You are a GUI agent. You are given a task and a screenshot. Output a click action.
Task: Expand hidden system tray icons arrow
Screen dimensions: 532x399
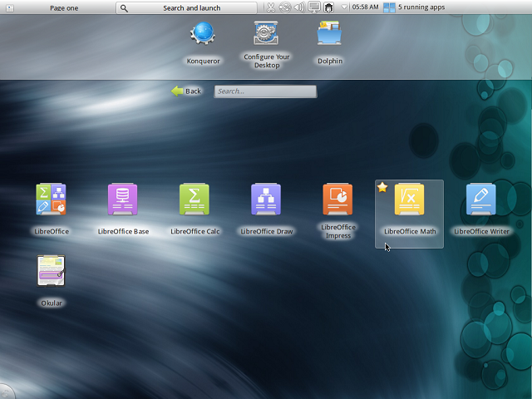344,7
